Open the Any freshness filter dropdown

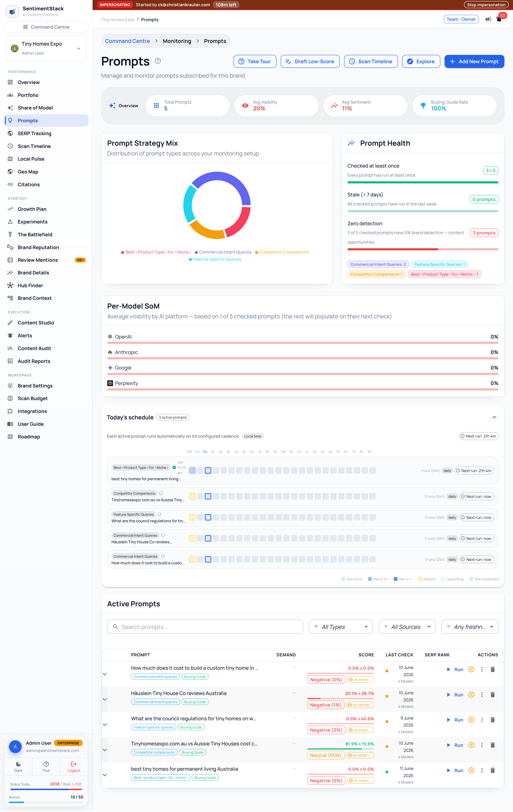(x=470, y=627)
